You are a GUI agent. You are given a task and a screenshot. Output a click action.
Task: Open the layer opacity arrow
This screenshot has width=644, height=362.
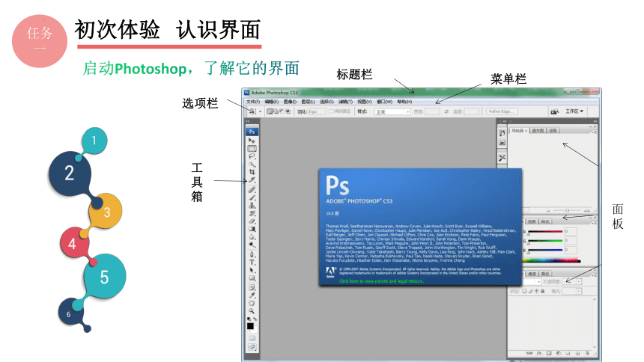579,281
